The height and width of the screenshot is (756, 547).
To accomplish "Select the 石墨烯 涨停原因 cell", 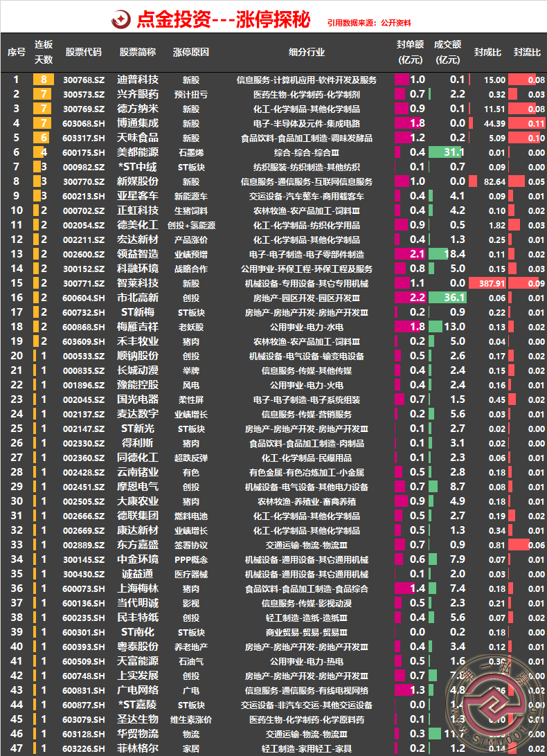I will 190,152.
